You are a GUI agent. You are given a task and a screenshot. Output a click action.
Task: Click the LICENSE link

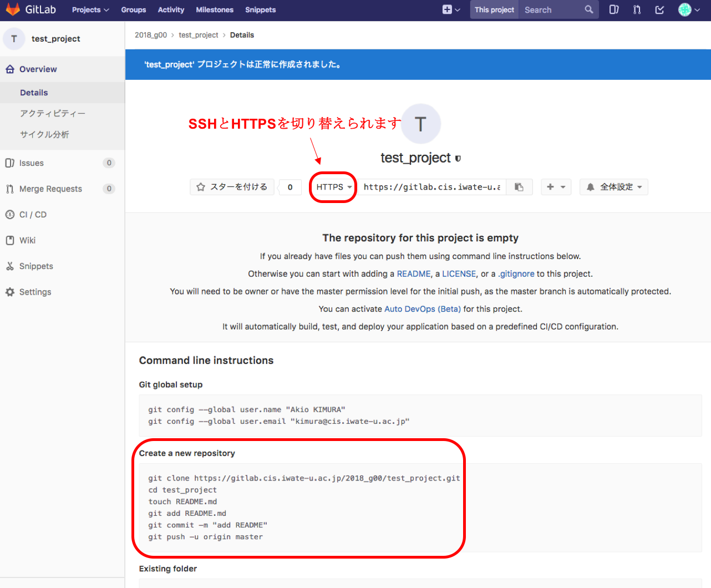click(459, 274)
